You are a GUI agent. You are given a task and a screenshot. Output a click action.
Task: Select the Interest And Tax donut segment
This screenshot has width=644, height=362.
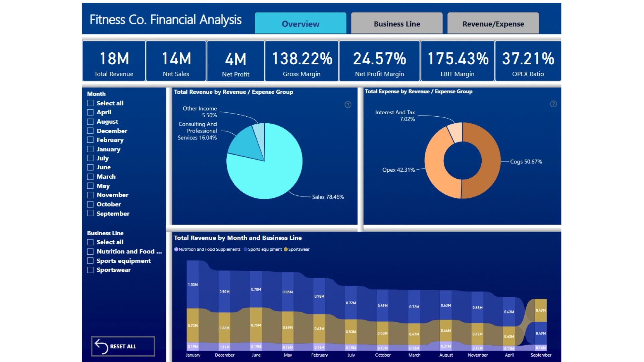coord(456,132)
